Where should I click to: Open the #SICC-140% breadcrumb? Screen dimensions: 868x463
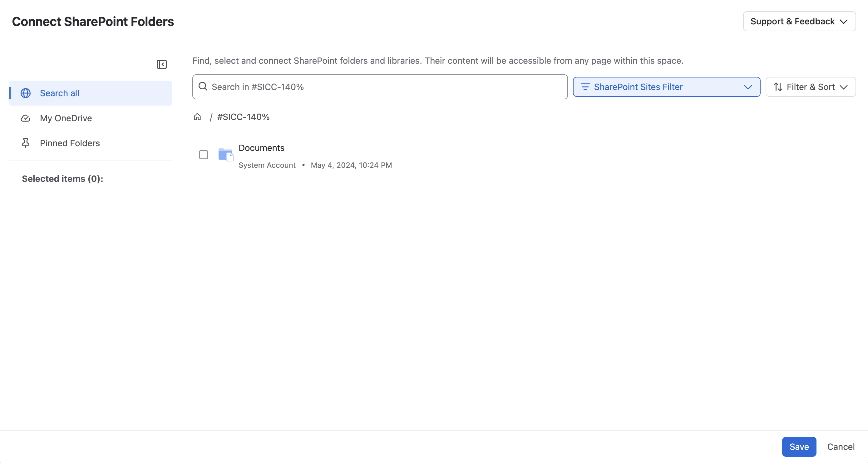point(243,117)
